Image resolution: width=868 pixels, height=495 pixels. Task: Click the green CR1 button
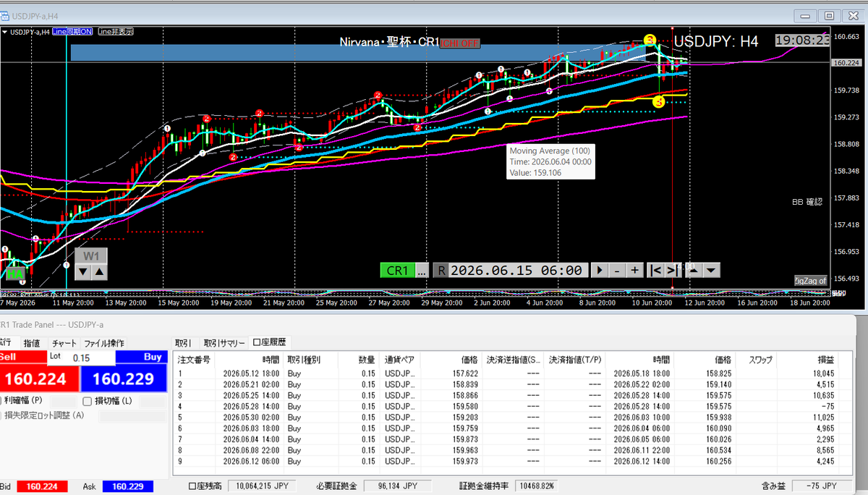pos(397,270)
